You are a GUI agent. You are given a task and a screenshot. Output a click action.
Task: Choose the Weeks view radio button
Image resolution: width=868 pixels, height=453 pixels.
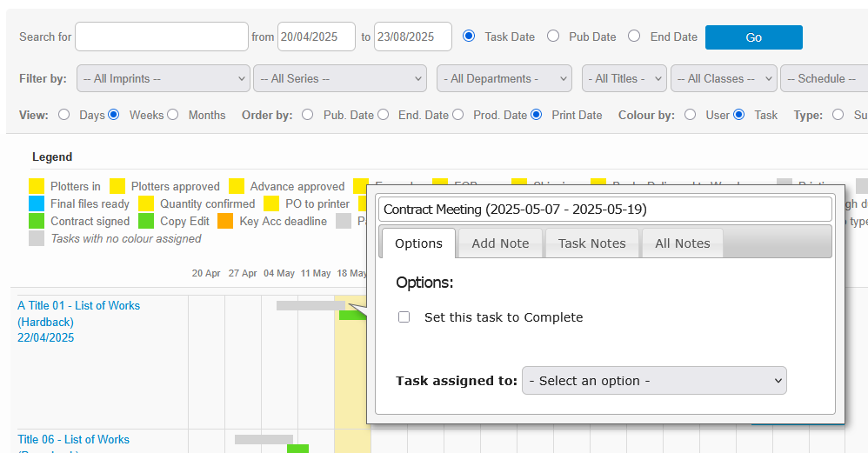point(113,115)
